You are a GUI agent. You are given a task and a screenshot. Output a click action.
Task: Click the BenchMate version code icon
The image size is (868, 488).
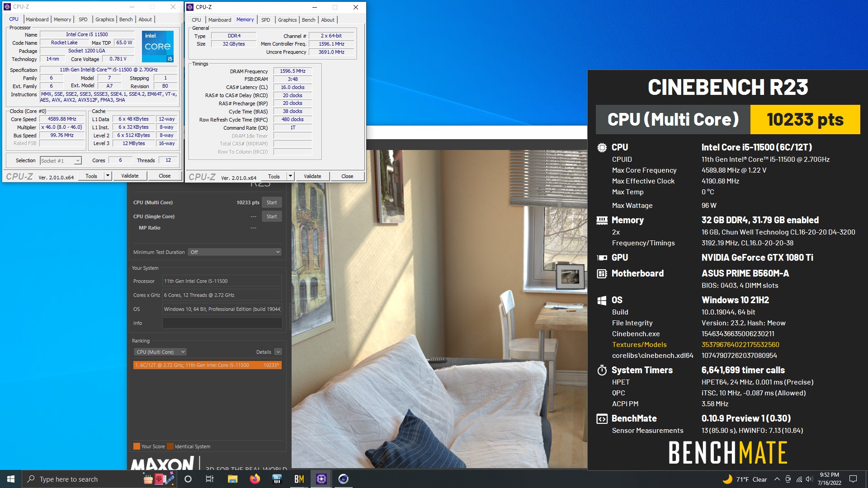tap(602, 419)
